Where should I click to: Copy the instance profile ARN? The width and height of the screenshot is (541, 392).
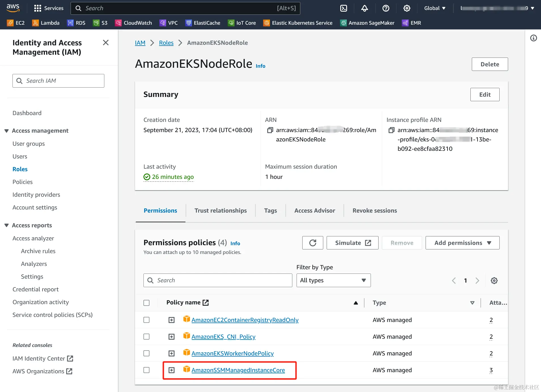click(x=391, y=130)
